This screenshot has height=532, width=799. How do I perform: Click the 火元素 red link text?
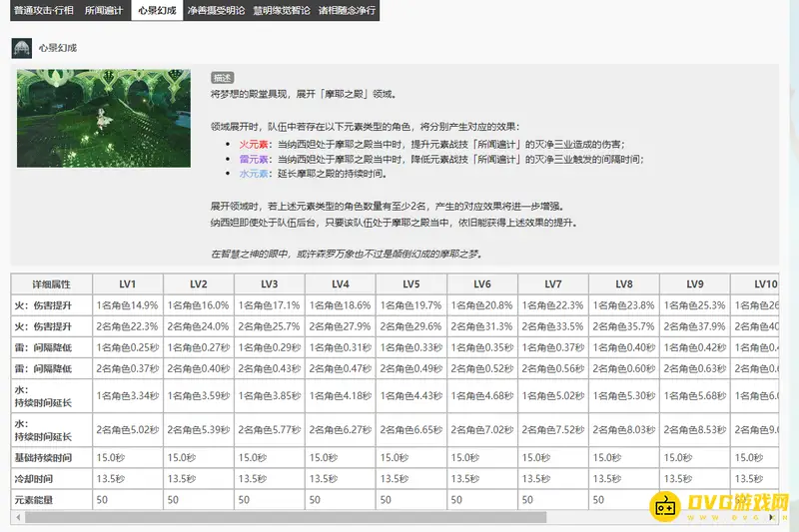tap(250, 144)
